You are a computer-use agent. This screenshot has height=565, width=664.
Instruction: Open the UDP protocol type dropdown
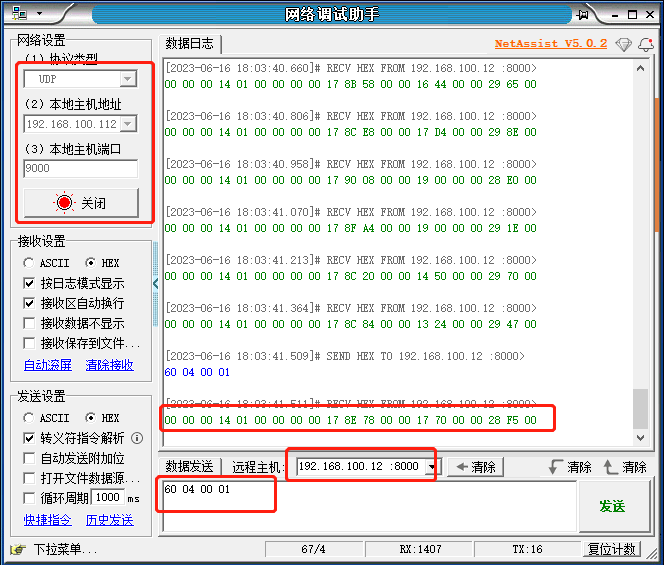click(128, 79)
